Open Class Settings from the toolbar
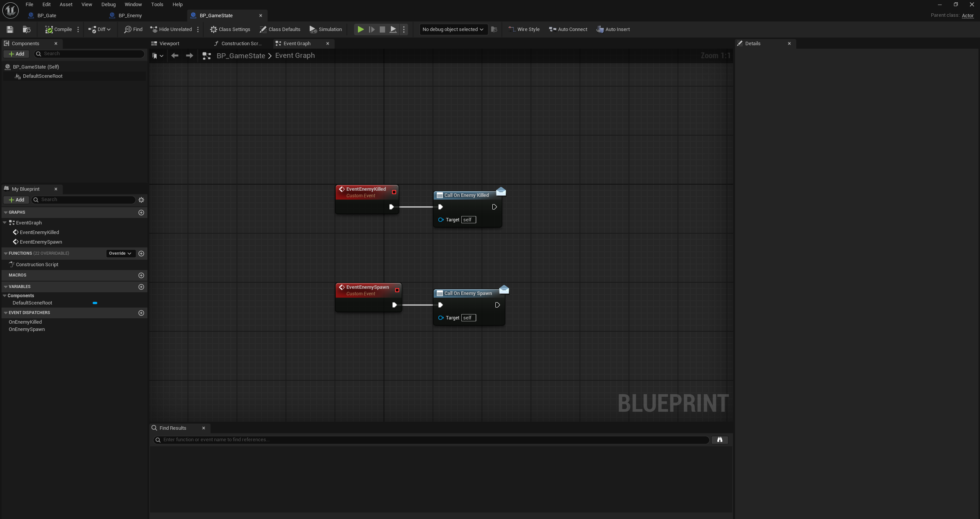The height and width of the screenshot is (519, 980). pyautogui.click(x=230, y=29)
